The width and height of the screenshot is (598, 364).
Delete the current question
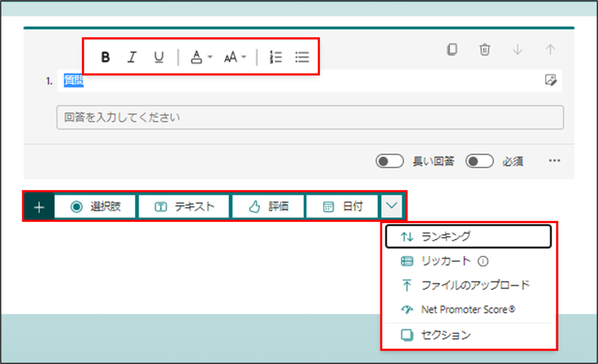pos(484,50)
